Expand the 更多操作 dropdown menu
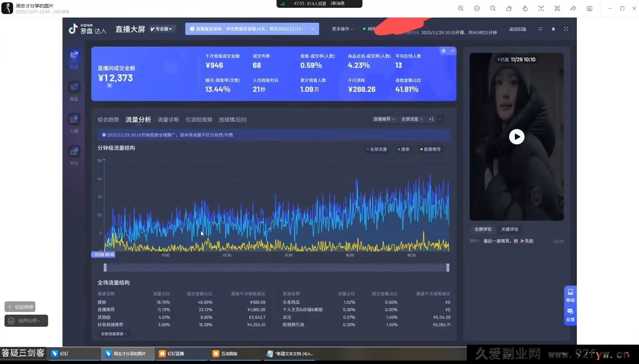 tap(342, 29)
